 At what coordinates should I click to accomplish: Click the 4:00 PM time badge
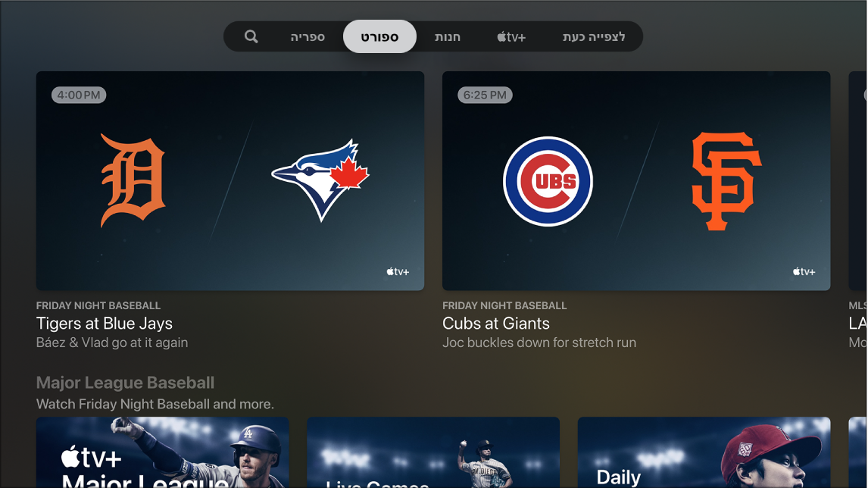click(79, 95)
